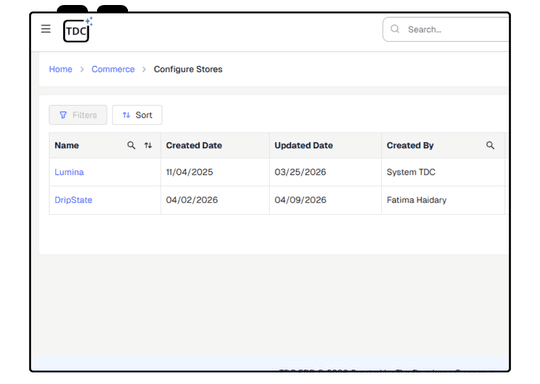540x384 pixels.
Task: Select updated date 04/09/2026 cell
Action: coord(325,200)
